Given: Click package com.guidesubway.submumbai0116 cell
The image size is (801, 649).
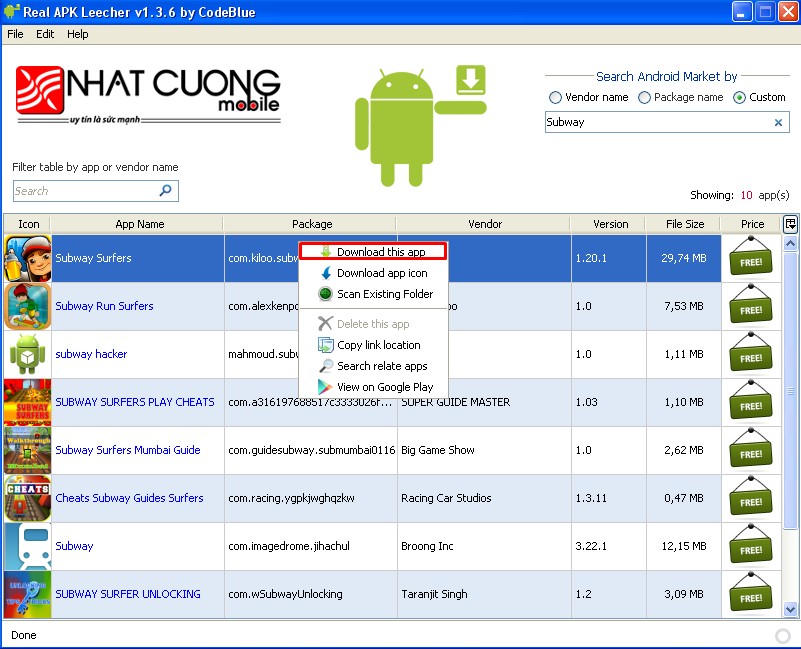Looking at the screenshot, I should point(311,450).
